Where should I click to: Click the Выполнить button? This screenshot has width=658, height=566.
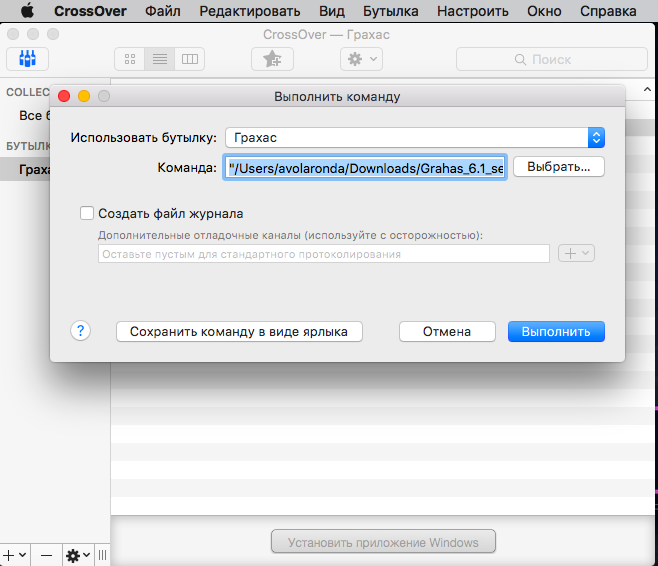point(556,331)
